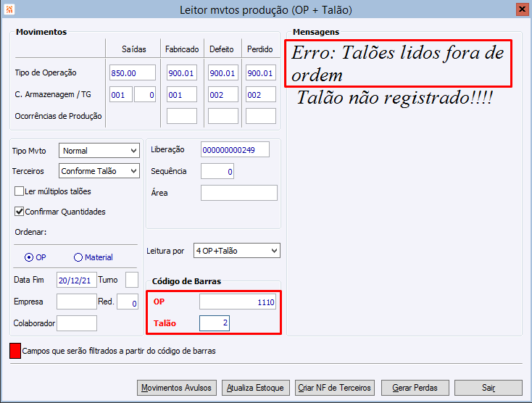Click the Perdido column header
532x403 pixels.
point(260,49)
